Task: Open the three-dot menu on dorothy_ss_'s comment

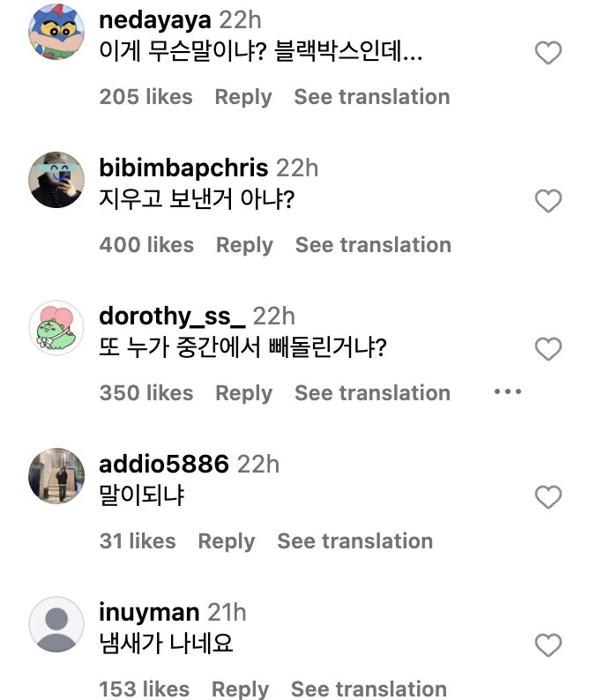Action: pos(508,392)
